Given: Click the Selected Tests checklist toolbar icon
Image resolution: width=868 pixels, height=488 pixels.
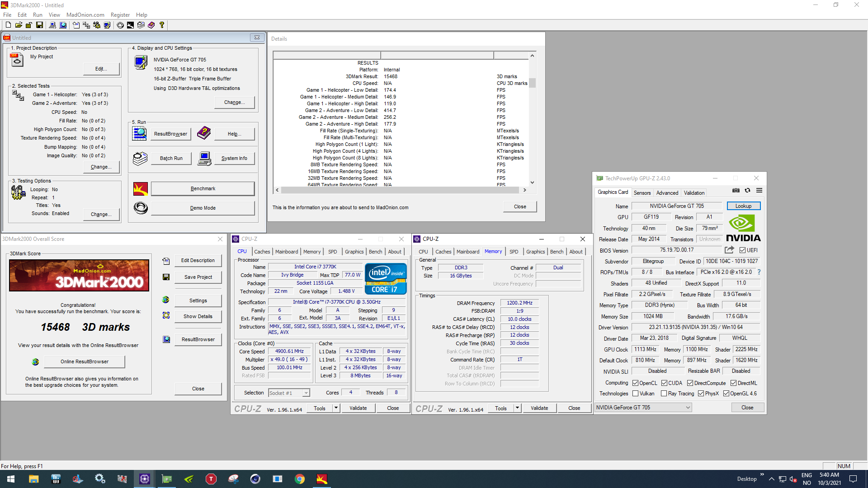Looking at the screenshot, I should coord(86,25).
